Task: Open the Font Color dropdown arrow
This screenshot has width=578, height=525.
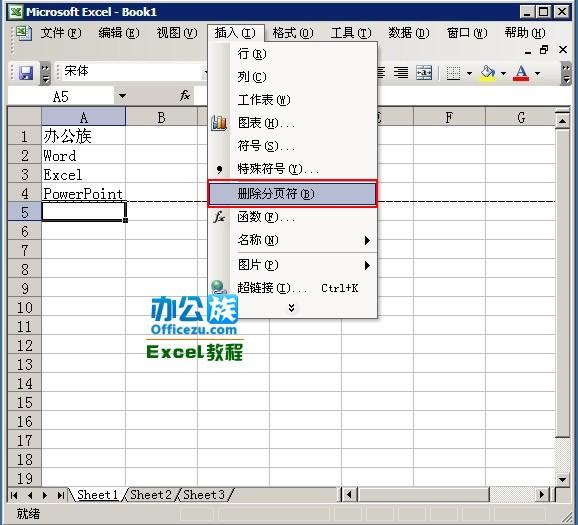Action: (537, 73)
